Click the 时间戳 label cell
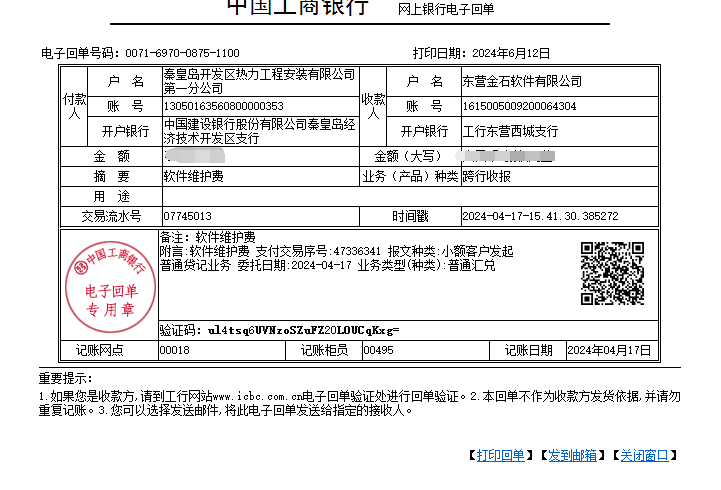 click(x=410, y=216)
